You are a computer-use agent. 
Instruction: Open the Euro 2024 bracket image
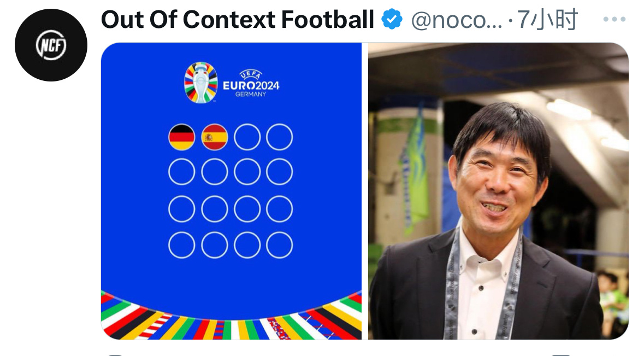click(x=231, y=191)
